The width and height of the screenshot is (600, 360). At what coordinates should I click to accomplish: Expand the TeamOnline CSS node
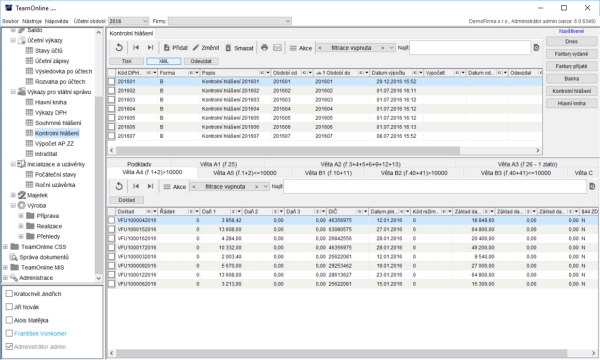tap(5, 247)
